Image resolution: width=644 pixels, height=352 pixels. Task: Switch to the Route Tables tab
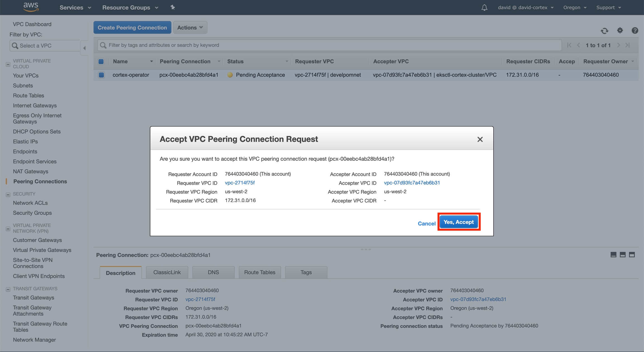click(259, 272)
